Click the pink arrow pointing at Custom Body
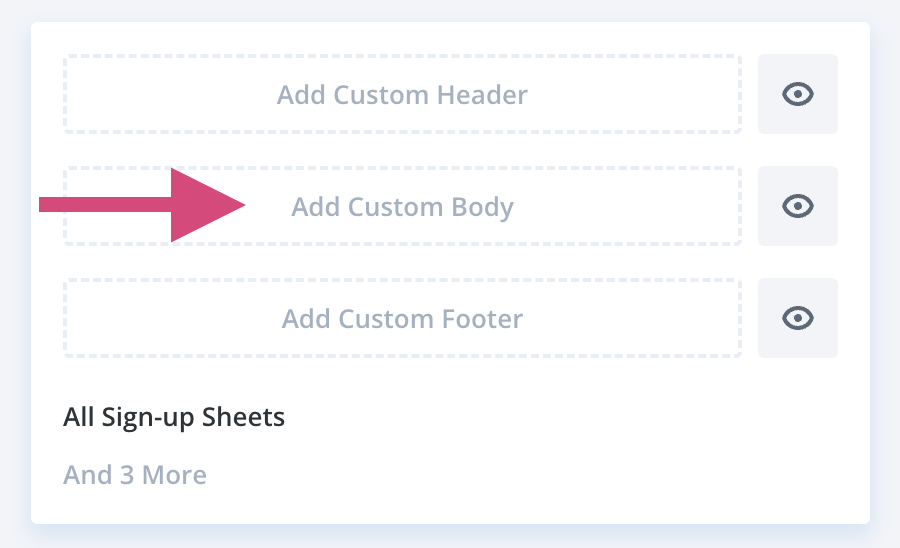Viewport: 900px width, 548px height. (142, 205)
